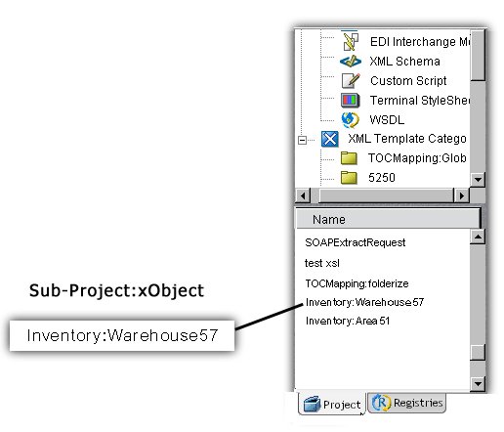This screenshot has height=432, width=504.
Task: Select Custom Script in the tree
Action: 408,81
